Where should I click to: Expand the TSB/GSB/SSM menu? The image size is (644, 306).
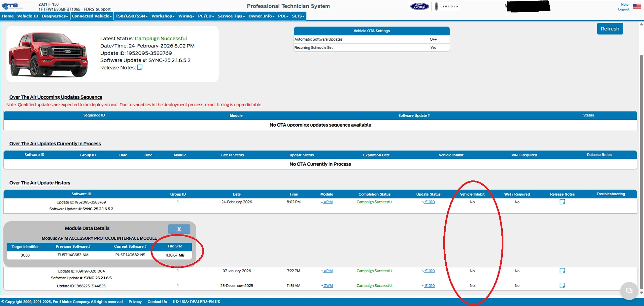pos(132,16)
